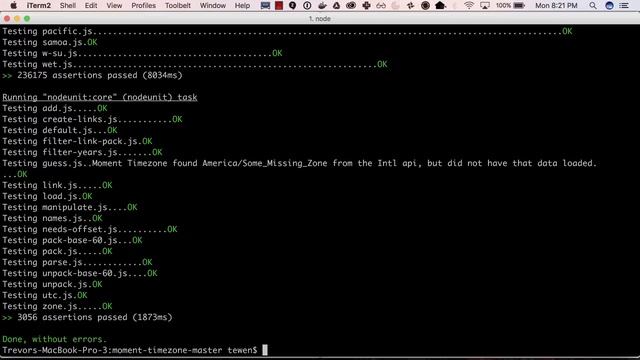Open the Google Drive menu bar icon
Image resolution: width=640 pixels, height=360 pixels.
click(x=336, y=5)
